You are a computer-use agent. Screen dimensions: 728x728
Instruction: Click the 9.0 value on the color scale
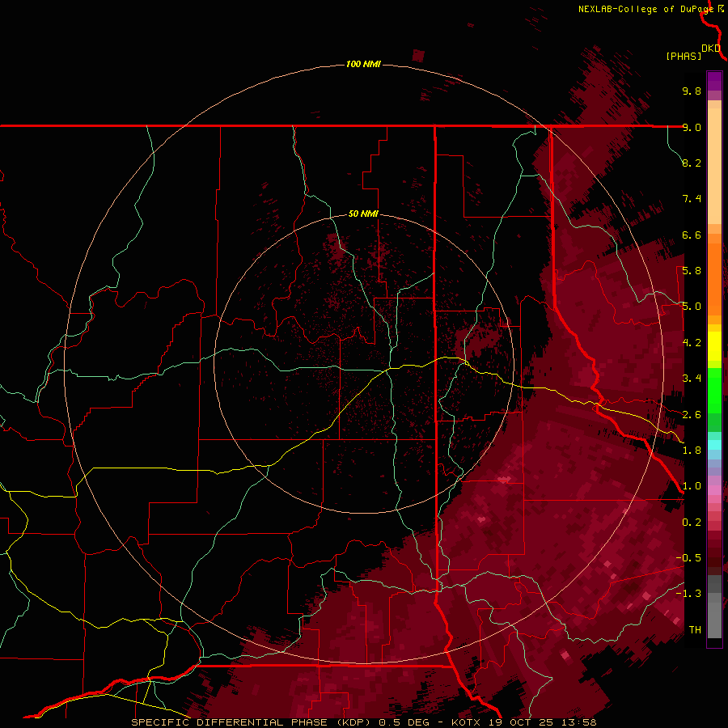(692, 127)
